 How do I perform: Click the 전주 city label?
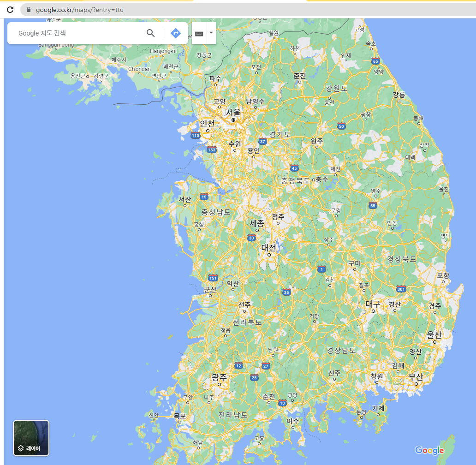coord(244,304)
